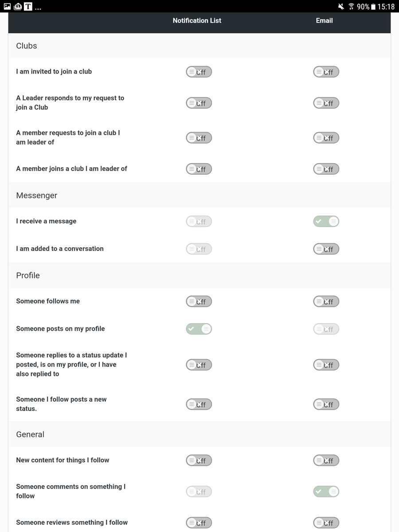Tap the Wi-Fi icon in status bar

click(351, 7)
